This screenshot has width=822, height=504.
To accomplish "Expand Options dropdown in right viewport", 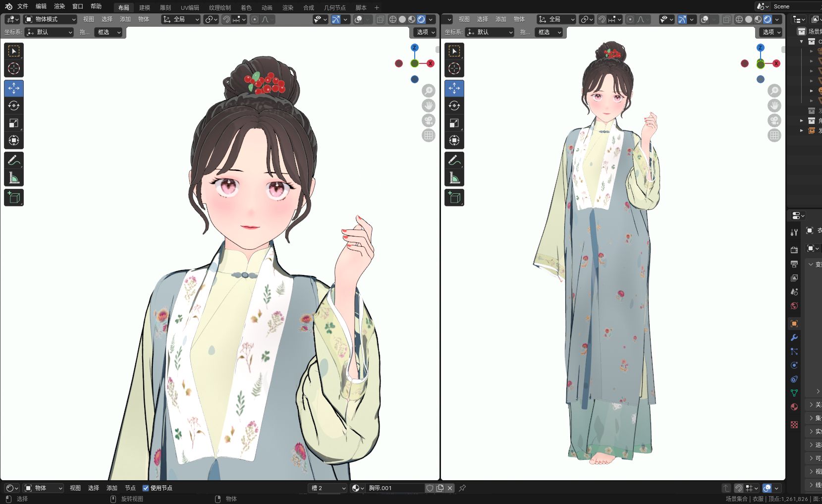I will [771, 32].
